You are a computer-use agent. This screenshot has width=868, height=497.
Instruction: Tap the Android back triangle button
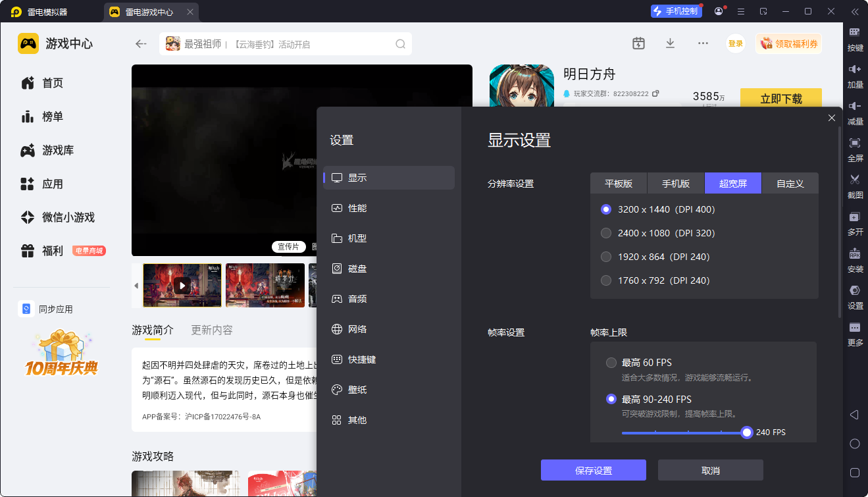point(854,415)
